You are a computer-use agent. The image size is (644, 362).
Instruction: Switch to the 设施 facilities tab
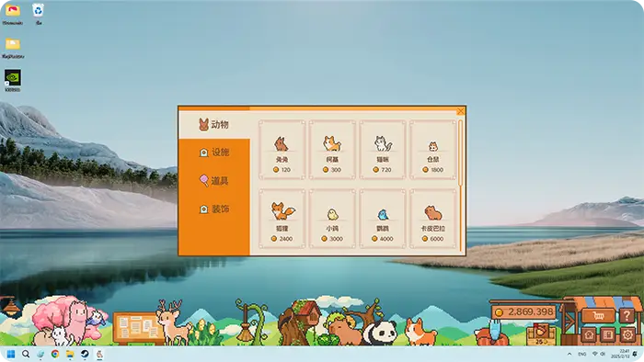(x=214, y=153)
